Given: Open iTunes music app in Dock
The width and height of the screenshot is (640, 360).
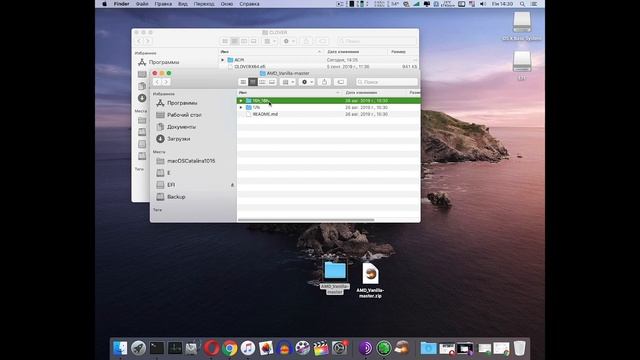Looking at the screenshot, I should [248, 348].
